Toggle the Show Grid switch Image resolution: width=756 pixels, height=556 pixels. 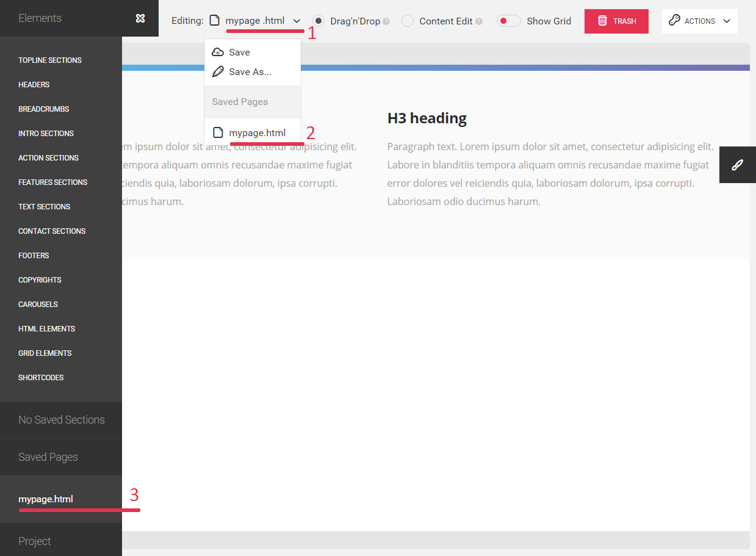(x=508, y=21)
